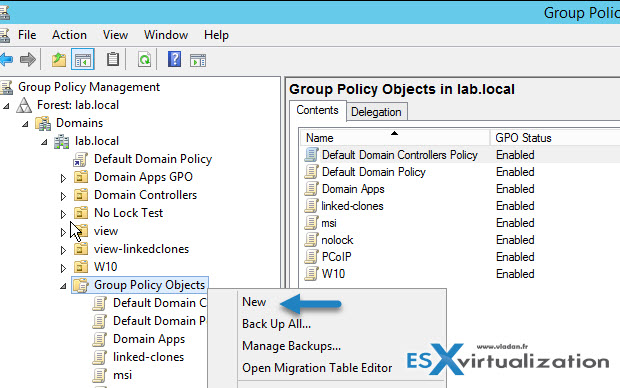
Task: Sort by the Name column header
Action: pyautogui.click(x=395, y=138)
